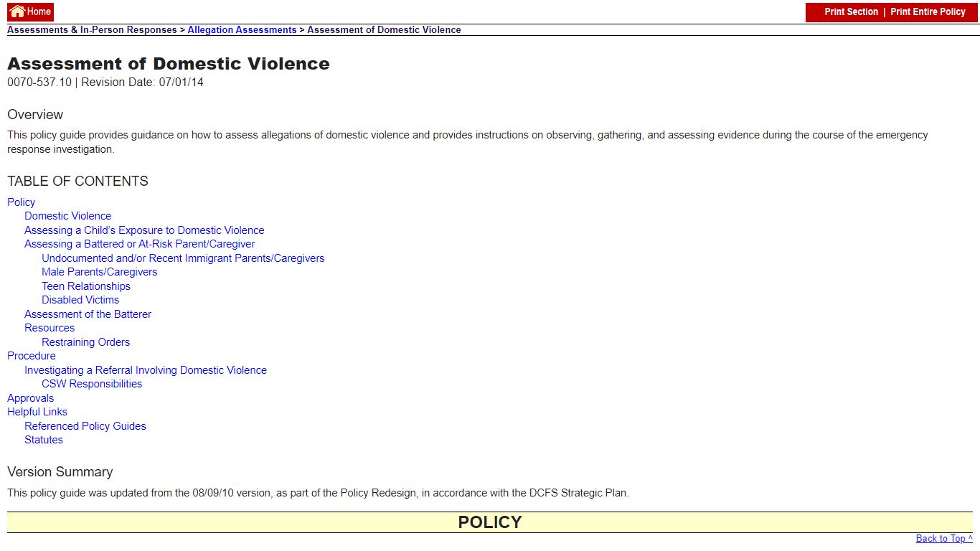Open Undocumented and/or Recent Immigrant Parents/Caregivers link
The image size is (980, 551).
[183, 258]
